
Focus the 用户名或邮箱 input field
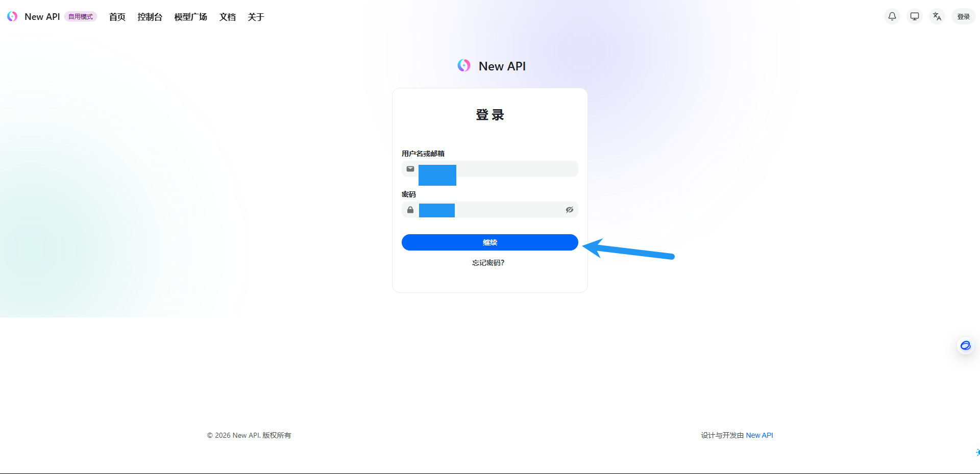pyautogui.click(x=516, y=169)
